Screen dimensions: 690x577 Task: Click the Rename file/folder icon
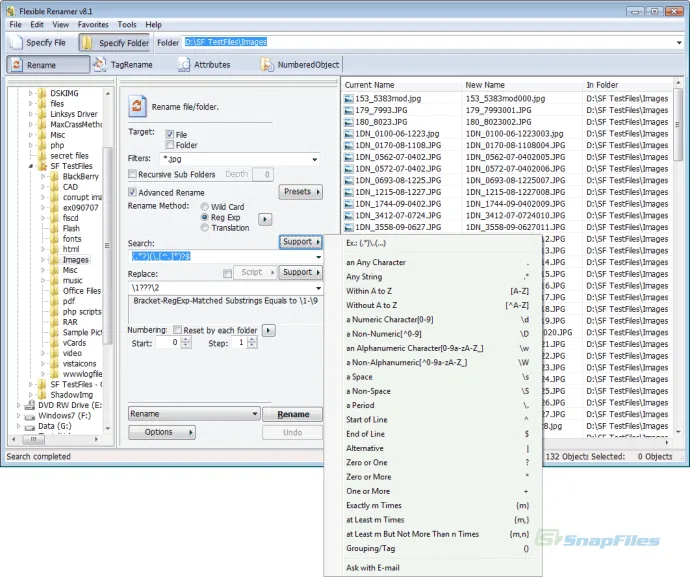pos(137,106)
